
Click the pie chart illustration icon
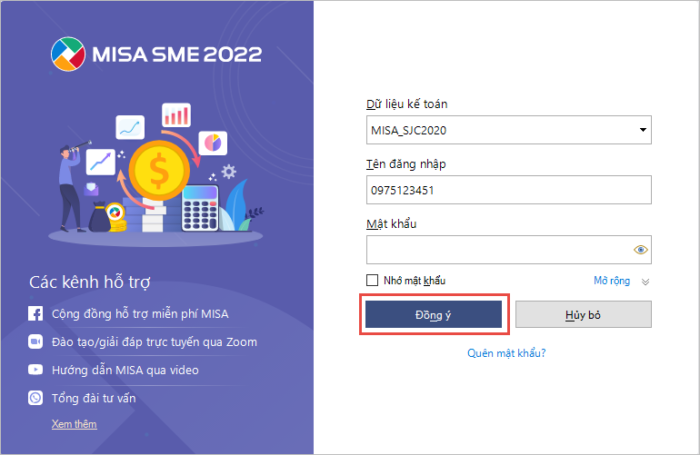click(x=212, y=143)
